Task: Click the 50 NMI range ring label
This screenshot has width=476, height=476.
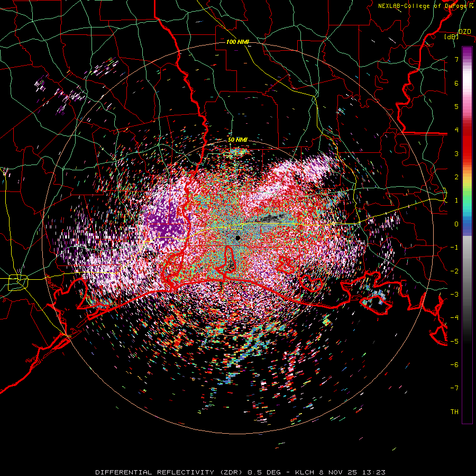Action: coord(237,140)
